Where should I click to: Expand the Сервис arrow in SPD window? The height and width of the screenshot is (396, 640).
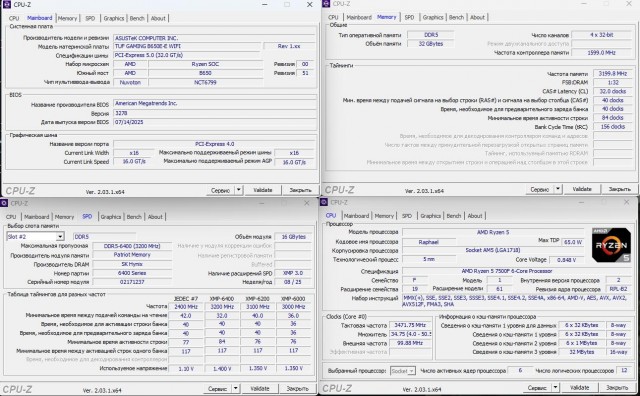tap(236, 389)
